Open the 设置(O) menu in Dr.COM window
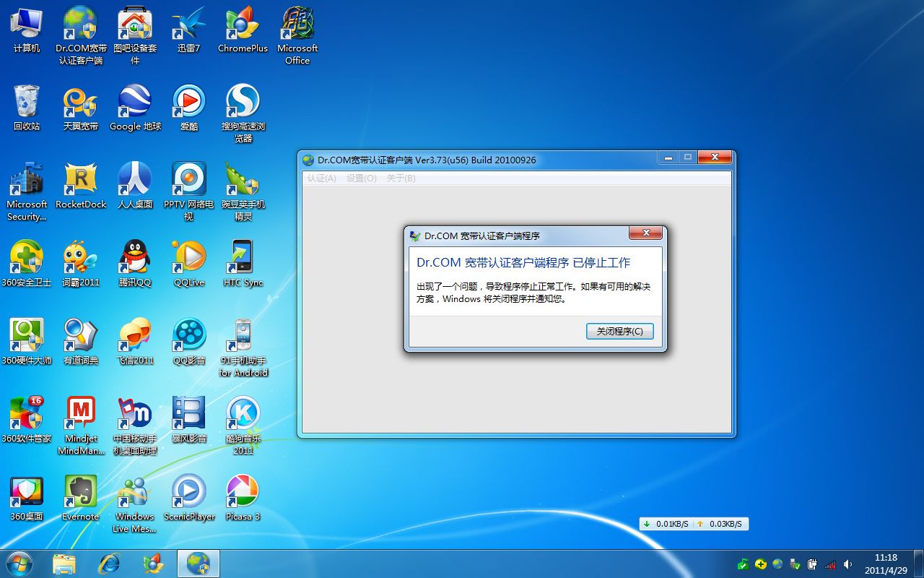 coord(361,178)
